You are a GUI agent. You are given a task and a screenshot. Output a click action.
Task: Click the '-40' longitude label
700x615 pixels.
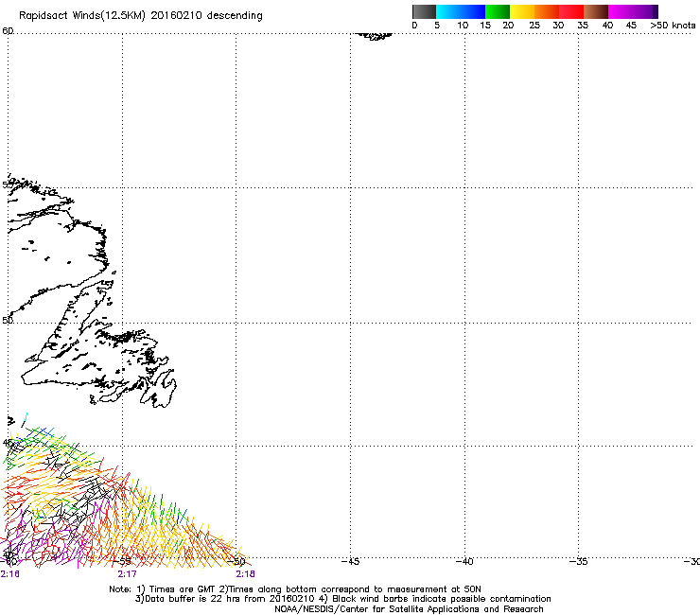coord(464,561)
